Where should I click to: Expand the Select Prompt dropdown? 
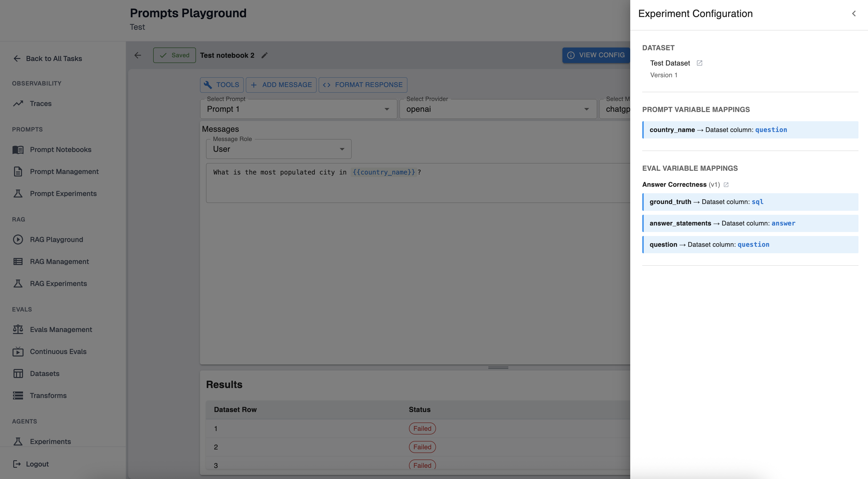tap(298, 109)
